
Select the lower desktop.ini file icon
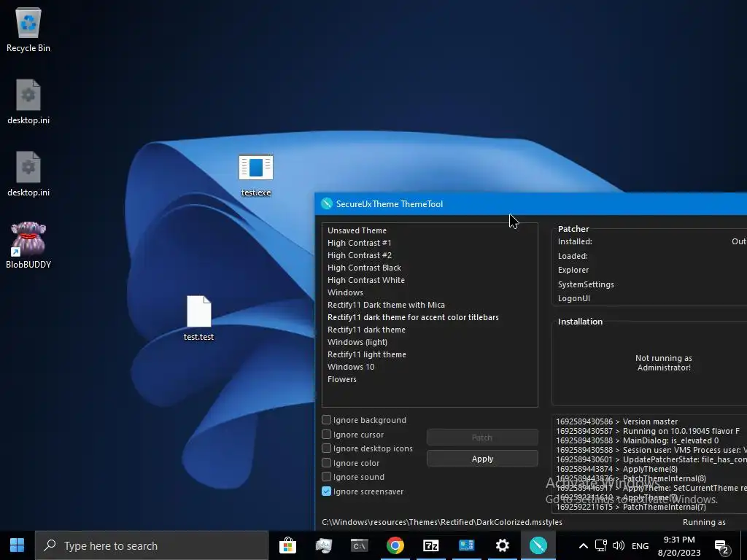28,174
